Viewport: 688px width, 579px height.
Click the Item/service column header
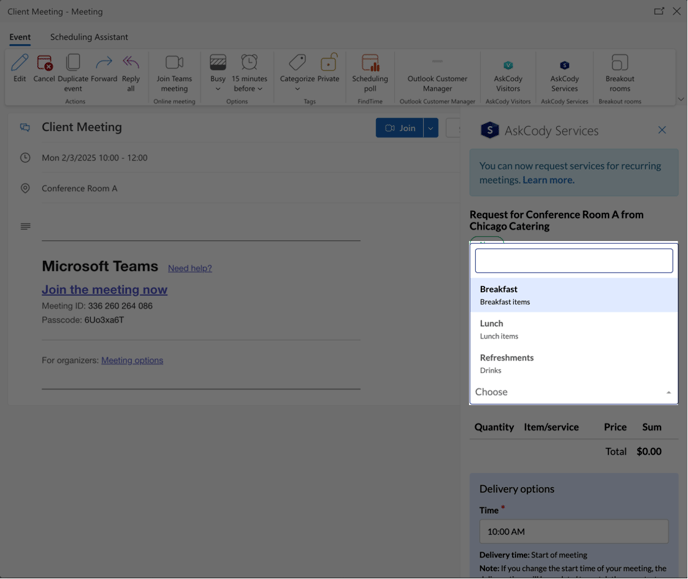pos(551,427)
